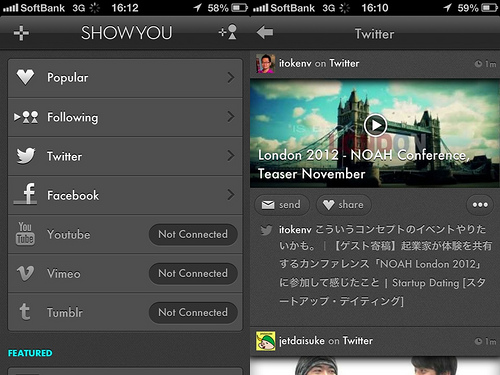Tap itokenv's Japanese tweet text
The height and width of the screenshot is (375, 500).
[x=385, y=265]
